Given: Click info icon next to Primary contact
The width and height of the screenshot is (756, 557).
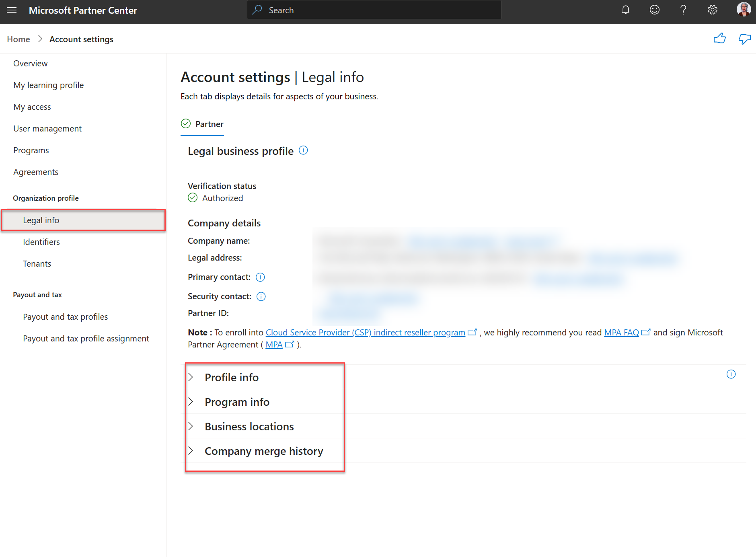Looking at the screenshot, I should 261,277.
